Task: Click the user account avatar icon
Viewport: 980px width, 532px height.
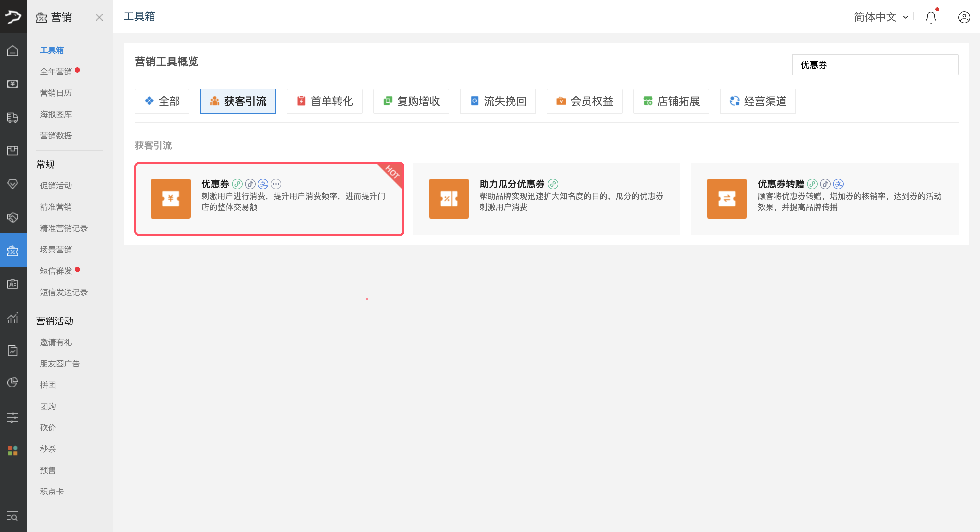Action: tap(964, 18)
